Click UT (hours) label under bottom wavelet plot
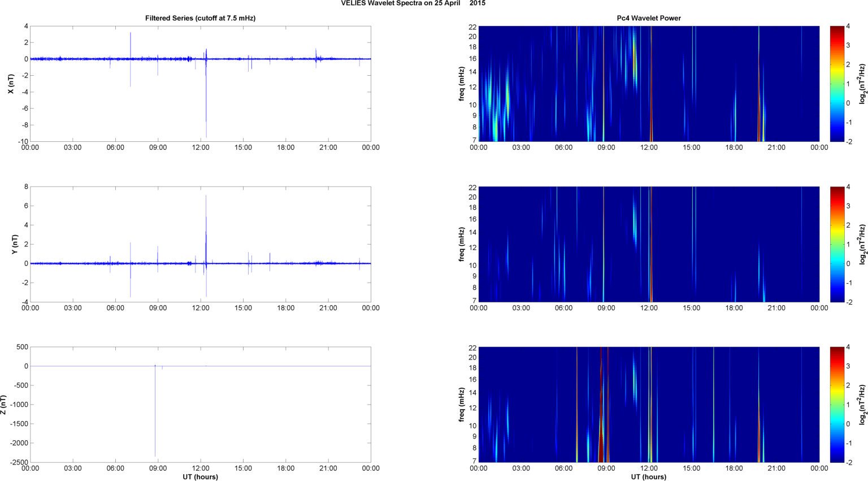Viewport: 868px width, 481px height. [x=648, y=476]
